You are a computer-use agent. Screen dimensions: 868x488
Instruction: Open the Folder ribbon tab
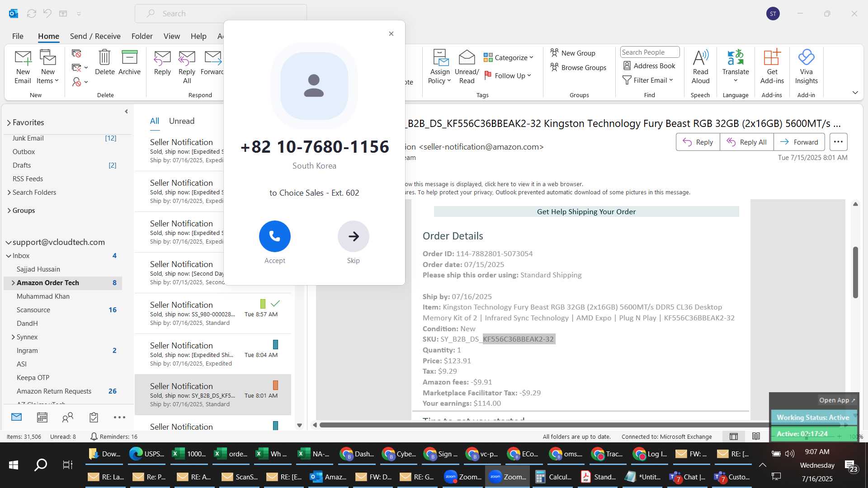[x=142, y=36]
